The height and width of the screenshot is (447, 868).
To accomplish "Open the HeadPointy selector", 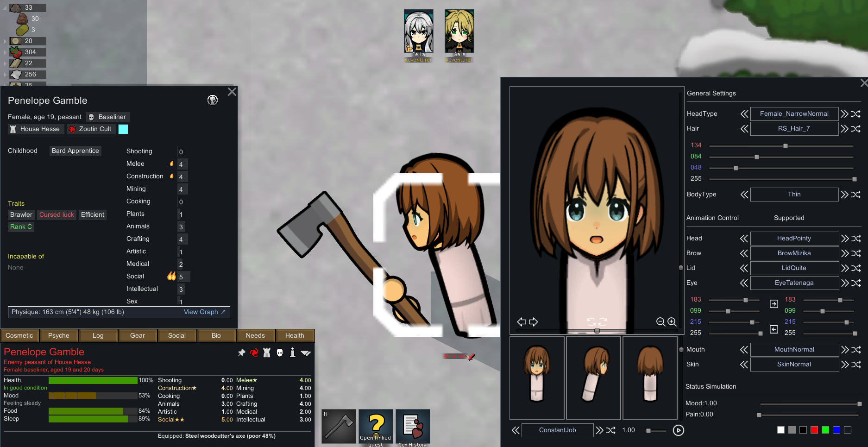I will 794,239.
